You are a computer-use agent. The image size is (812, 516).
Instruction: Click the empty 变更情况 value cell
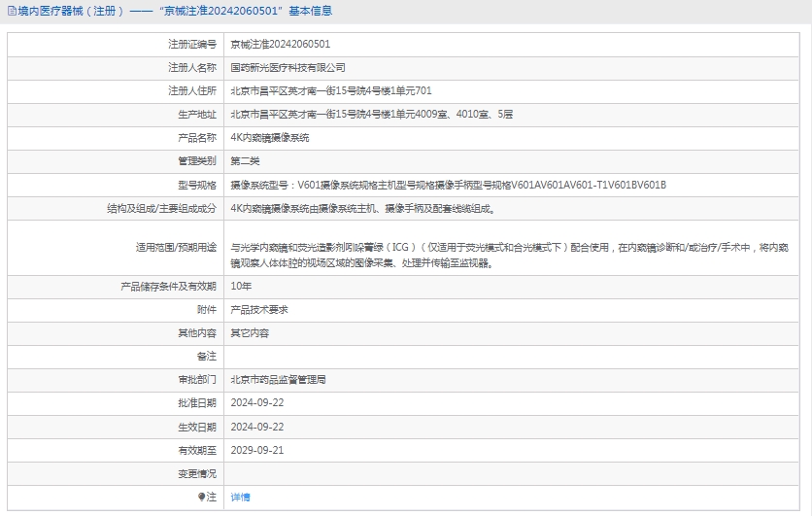coord(515,473)
